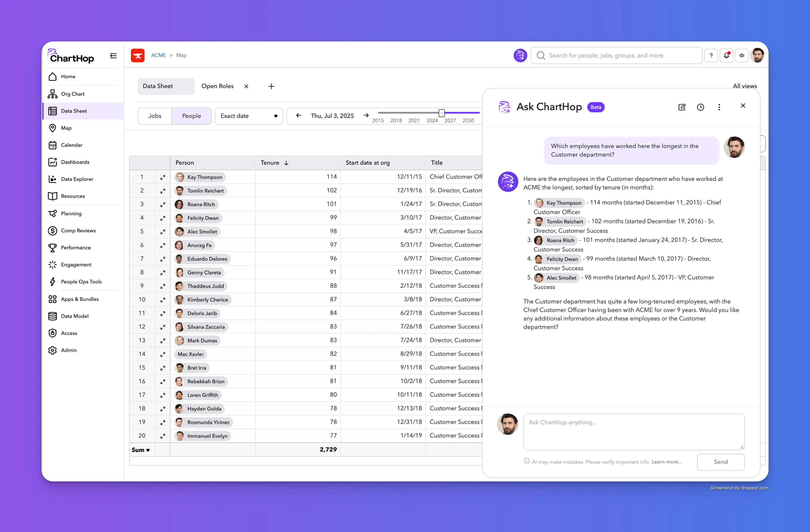The width and height of the screenshot is (810, 532).
Task: Switch to the Data Sheet view tab
Action: [x=166, y=86]
